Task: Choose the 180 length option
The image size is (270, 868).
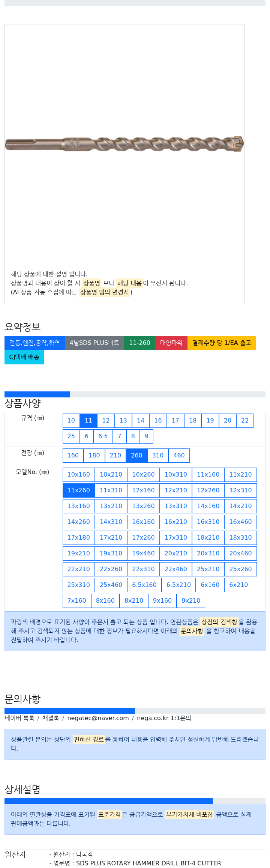Action: pyautogui.click(x=94, y=456)
